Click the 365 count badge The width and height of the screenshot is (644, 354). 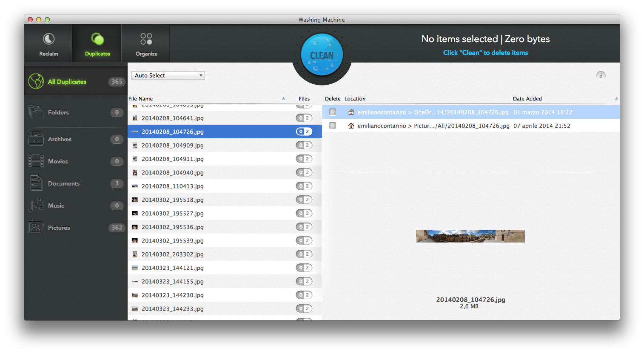[x=117, y=82]
